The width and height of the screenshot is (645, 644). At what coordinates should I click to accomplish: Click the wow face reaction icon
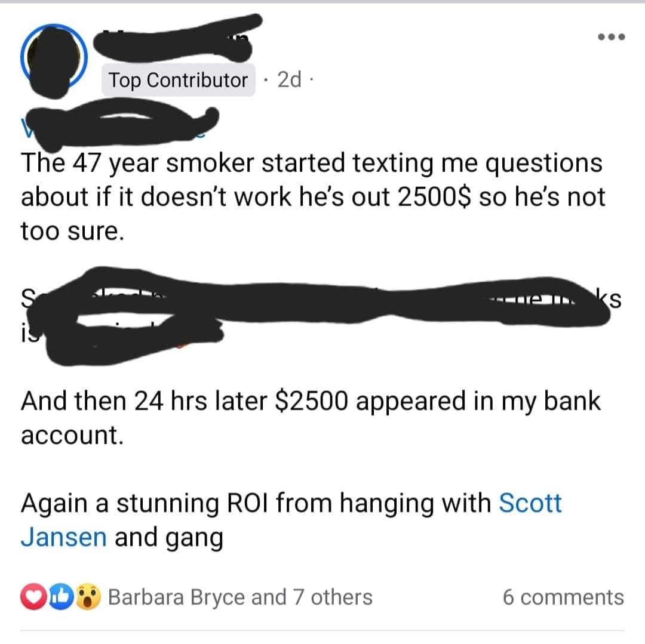point(88,597)
